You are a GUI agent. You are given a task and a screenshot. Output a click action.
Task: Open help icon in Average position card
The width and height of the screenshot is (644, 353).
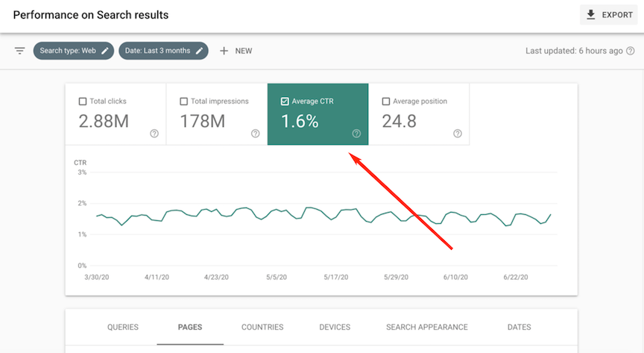coord(457,134)
